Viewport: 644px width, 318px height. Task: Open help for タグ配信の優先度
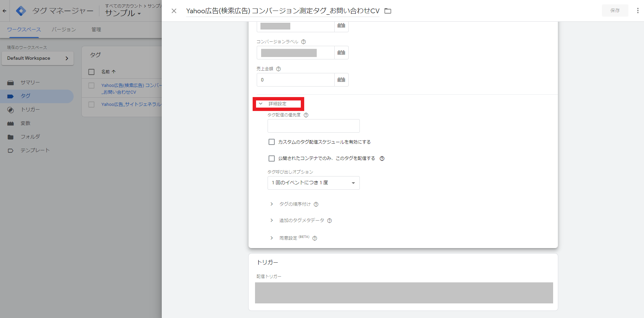[306, 115]
